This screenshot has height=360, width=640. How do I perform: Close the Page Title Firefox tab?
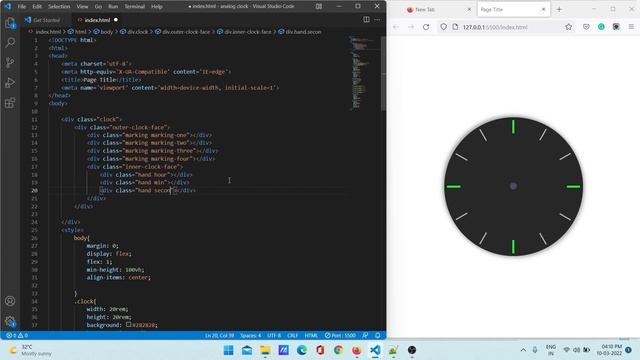click(543, 9)
